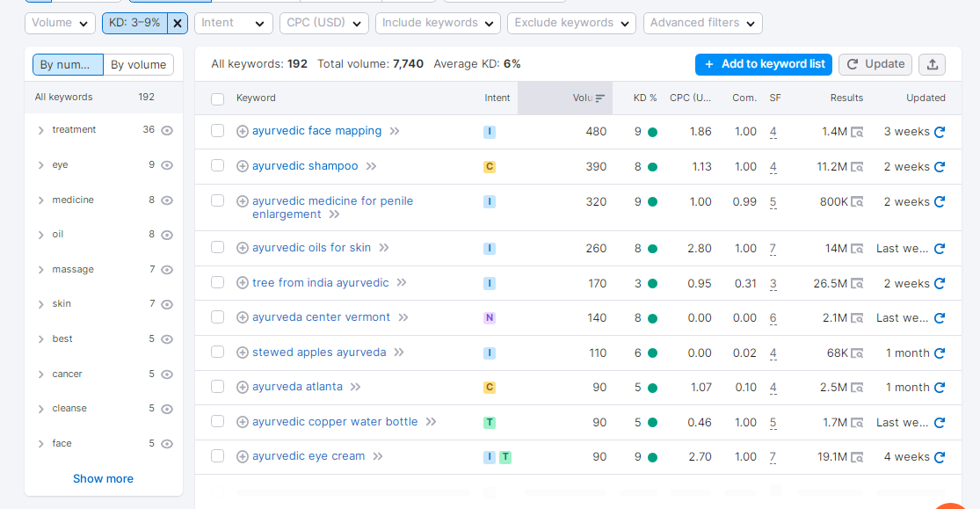This screenshot has height=509, width=980.
Task: Open 'stewed apples ayurveda' keyword link
Action: point(319,353)
